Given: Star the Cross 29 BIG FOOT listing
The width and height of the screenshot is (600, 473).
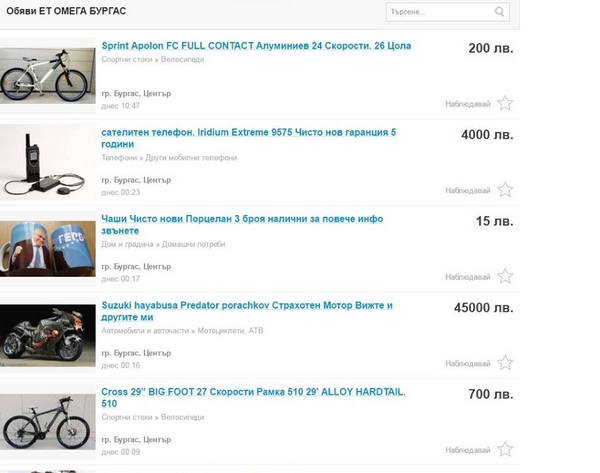Looking at the screenshot, I should click(x=505, y=449).
